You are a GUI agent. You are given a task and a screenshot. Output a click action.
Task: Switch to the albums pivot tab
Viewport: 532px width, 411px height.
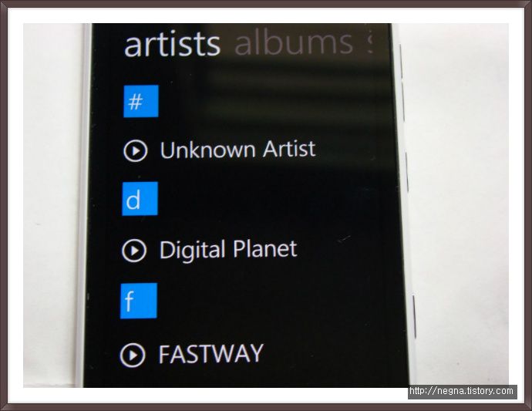(x=294, y=43)
